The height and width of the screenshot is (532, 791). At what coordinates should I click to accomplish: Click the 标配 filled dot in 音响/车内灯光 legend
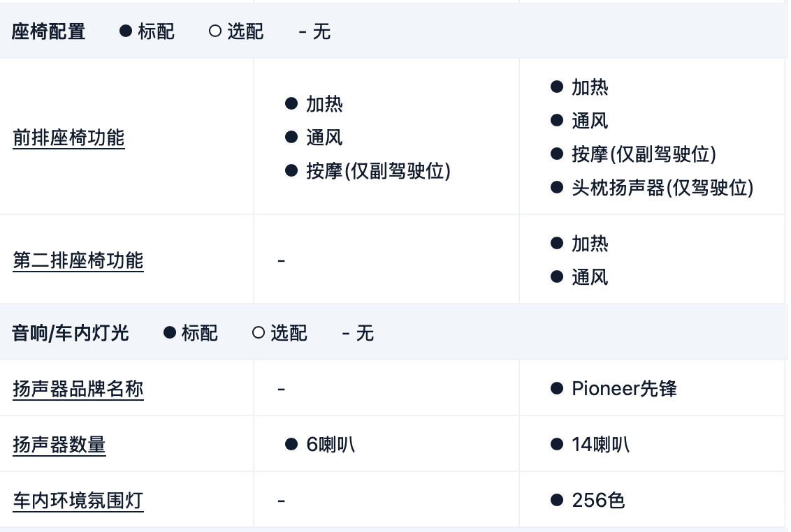coord(169,333)
